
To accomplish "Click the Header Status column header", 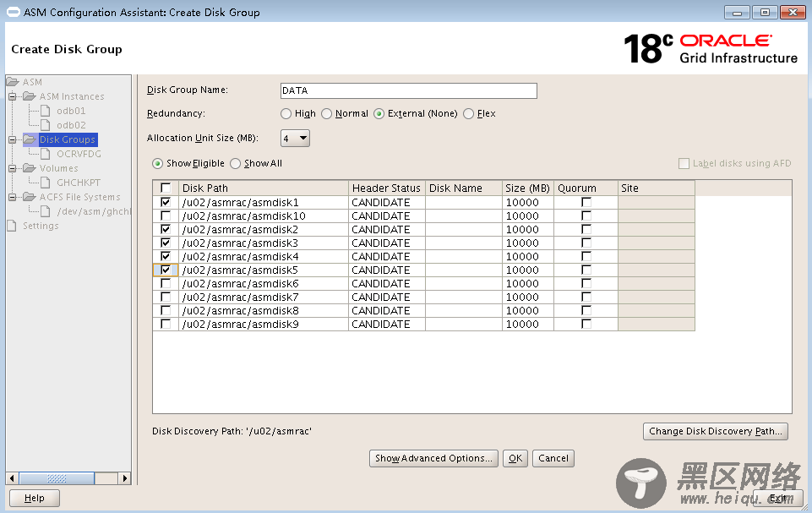I will 386,188.
